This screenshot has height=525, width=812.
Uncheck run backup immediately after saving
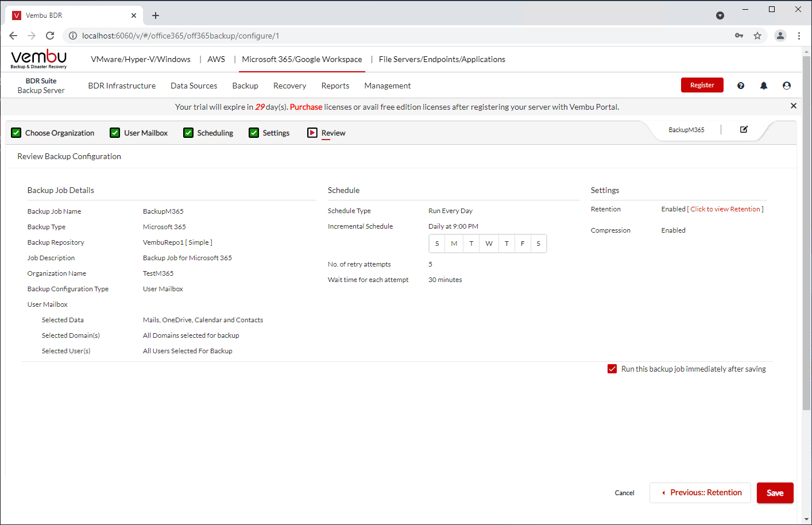pyautogui.click(x=612, y=369)
